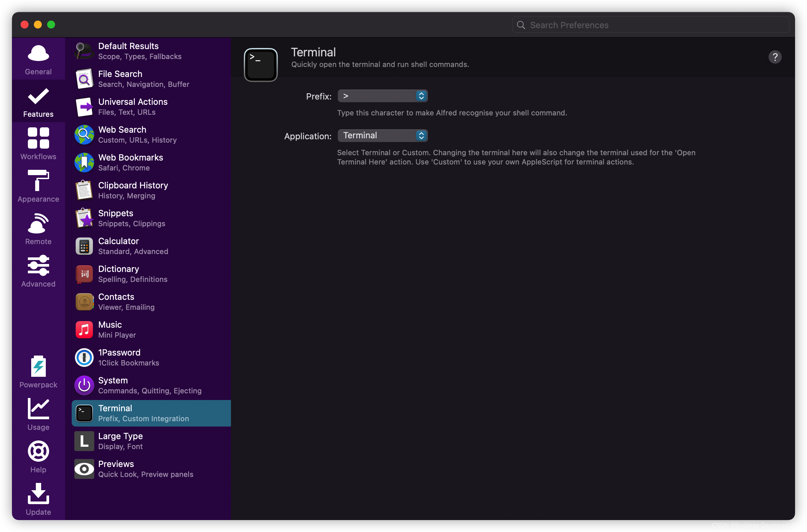Expand the Prefix character dropdown
Image resolution: width=807 pixels, height=532 pixels.
click(383, 96)
